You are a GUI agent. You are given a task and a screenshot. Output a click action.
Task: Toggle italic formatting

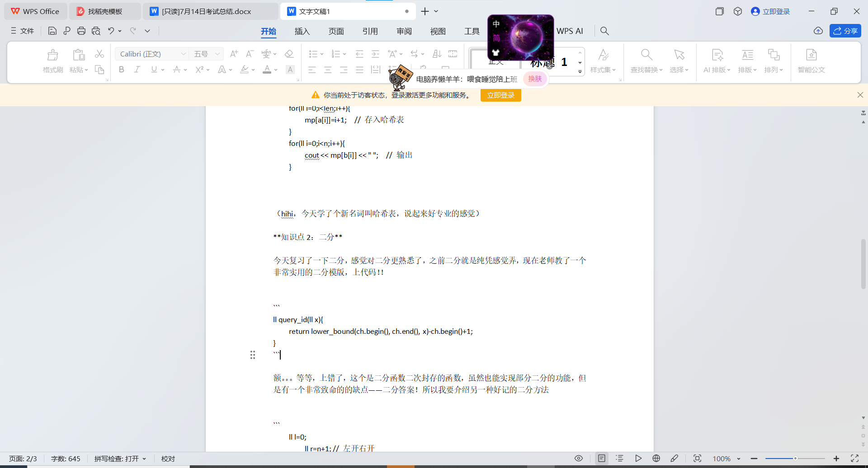137,70
